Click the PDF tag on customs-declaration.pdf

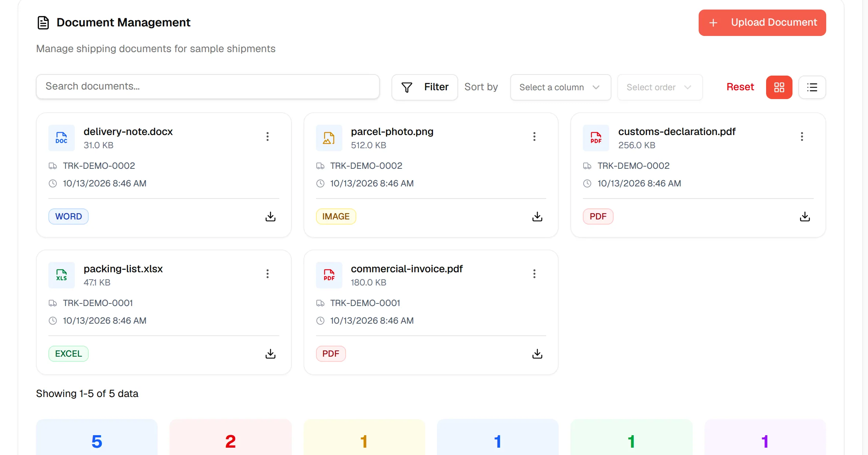click(598, 216)
